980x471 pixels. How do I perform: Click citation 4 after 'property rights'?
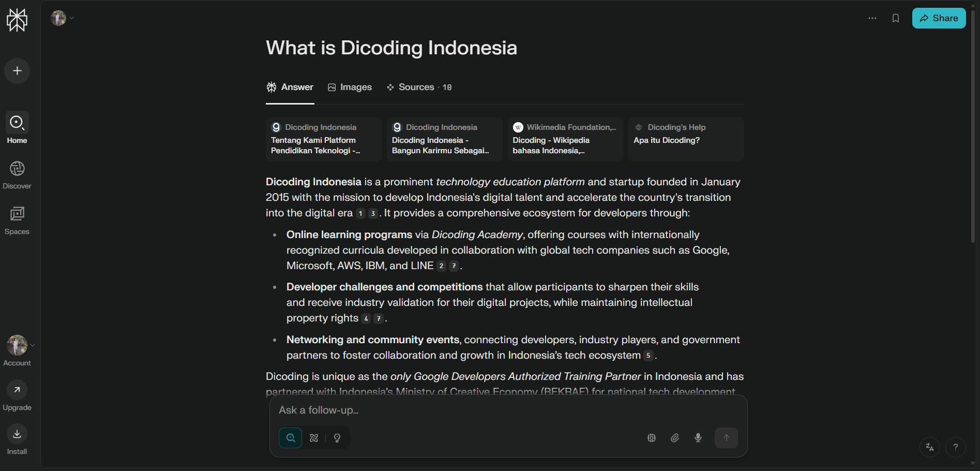[x=366, y=319]
